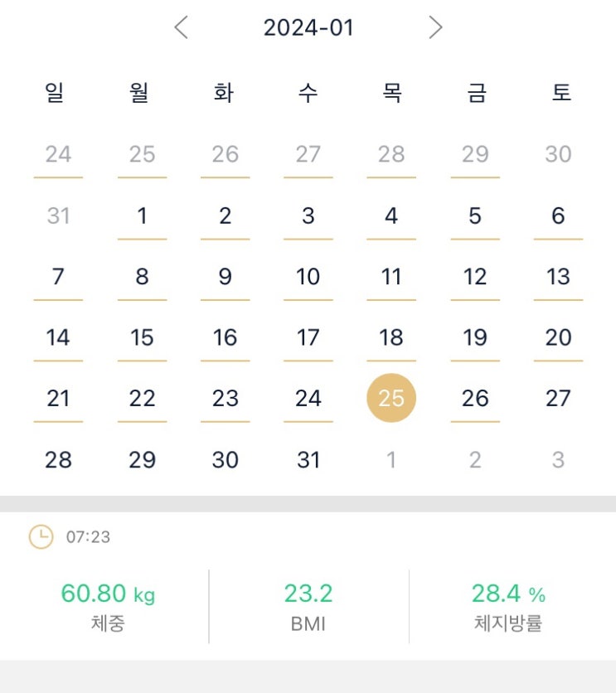Select the highlighted date 25
This screenshot has width=616, height=693.
coord(391,399)
